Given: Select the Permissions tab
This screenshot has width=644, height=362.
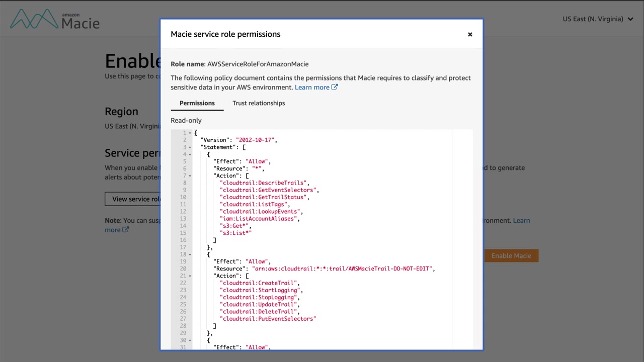Looking at the screenshot, I should [197, 103].
